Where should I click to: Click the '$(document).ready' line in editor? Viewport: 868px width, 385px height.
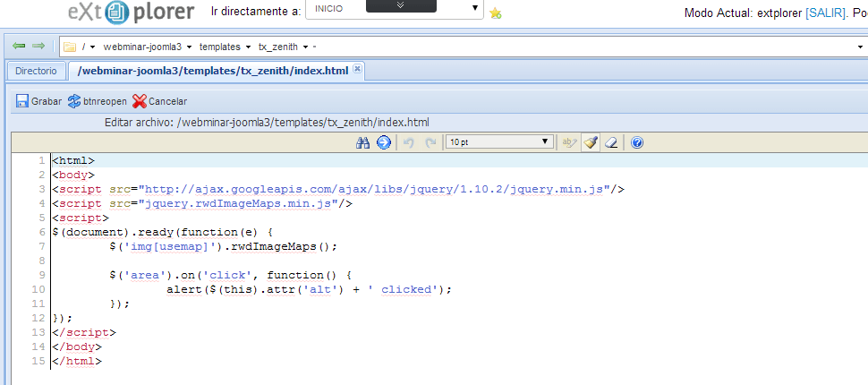[x=163, y=232]
